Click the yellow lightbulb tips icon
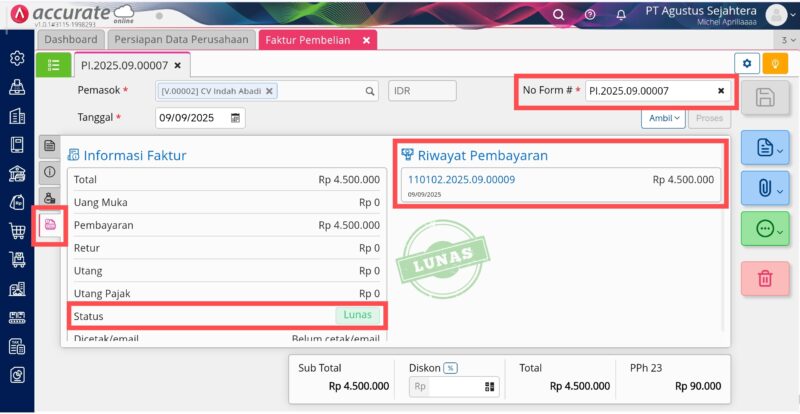 775,64
